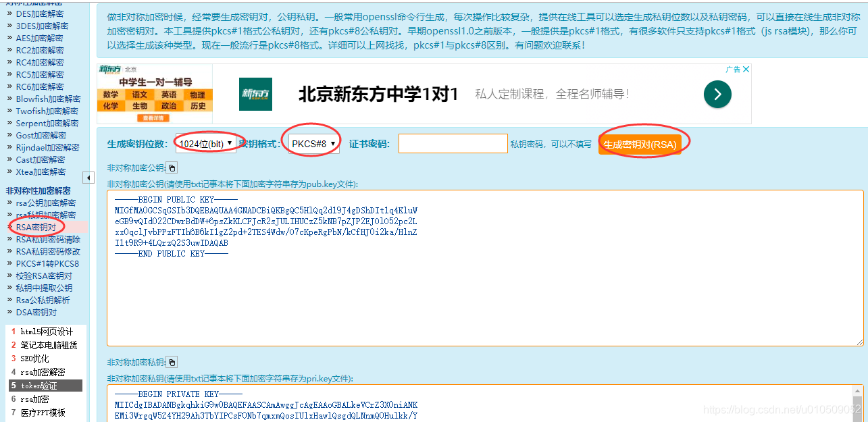
Task: Open the PKCS#8 key format dropdown
Action: tap(314, 143)
